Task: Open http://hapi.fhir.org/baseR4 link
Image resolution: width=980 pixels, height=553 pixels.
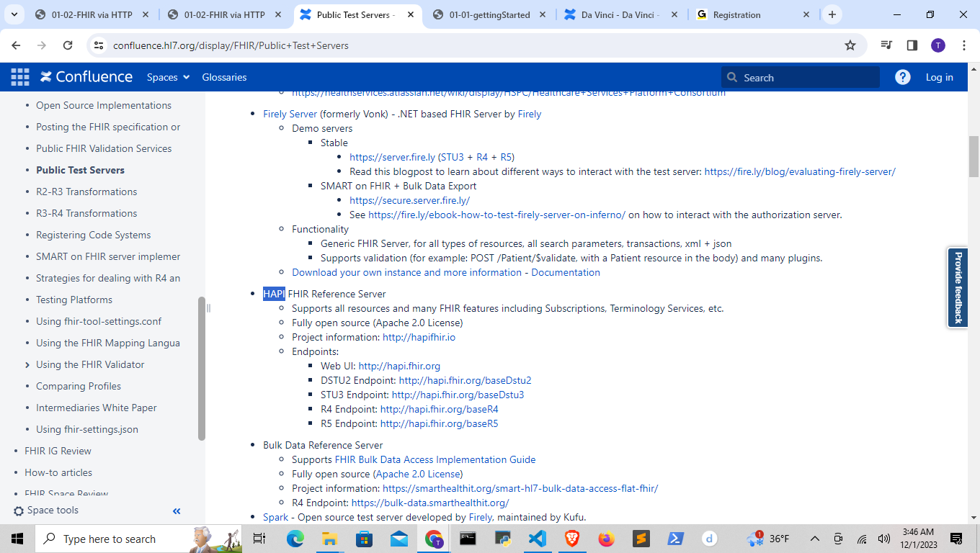Action: 440,409
